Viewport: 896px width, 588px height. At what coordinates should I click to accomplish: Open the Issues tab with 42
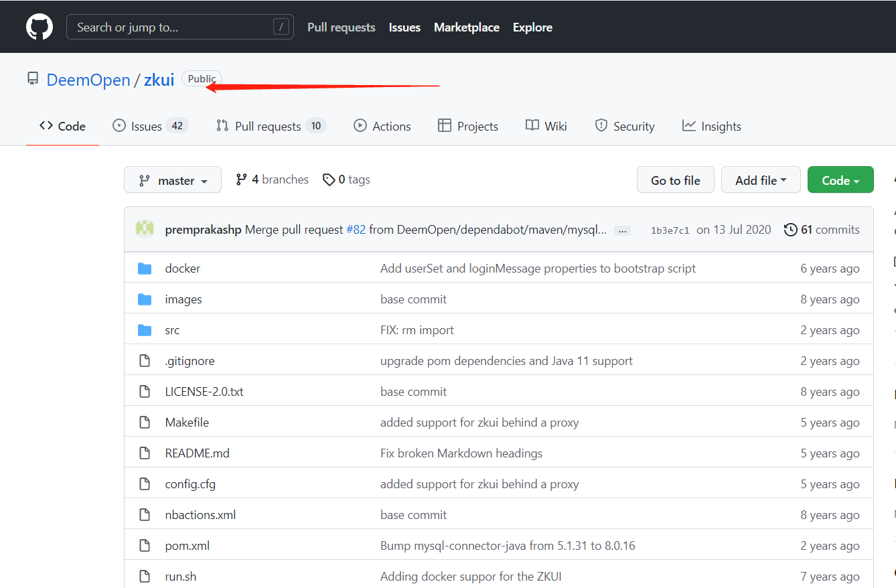pyautogui.click(x=150, y=126)
